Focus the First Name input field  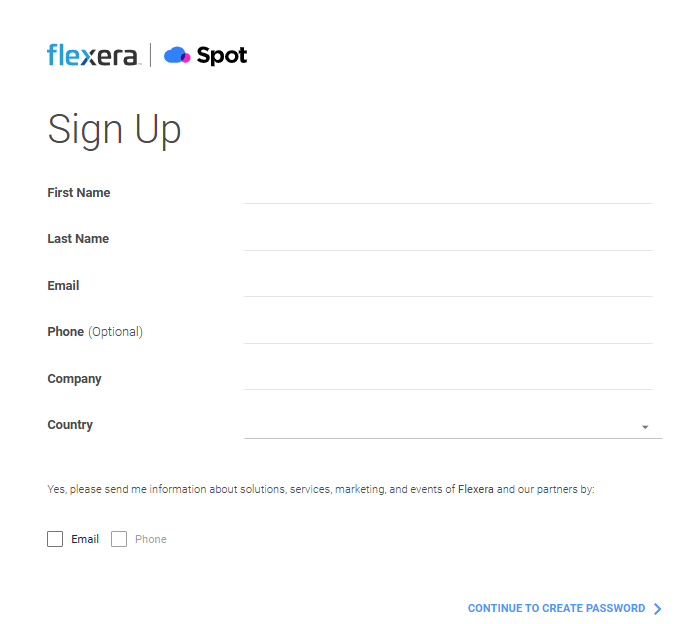tap(448, 192)
